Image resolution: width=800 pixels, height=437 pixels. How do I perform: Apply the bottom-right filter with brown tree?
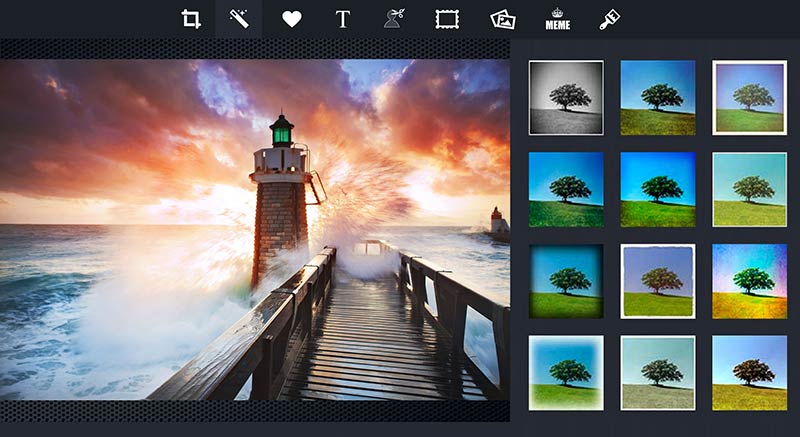749,372
